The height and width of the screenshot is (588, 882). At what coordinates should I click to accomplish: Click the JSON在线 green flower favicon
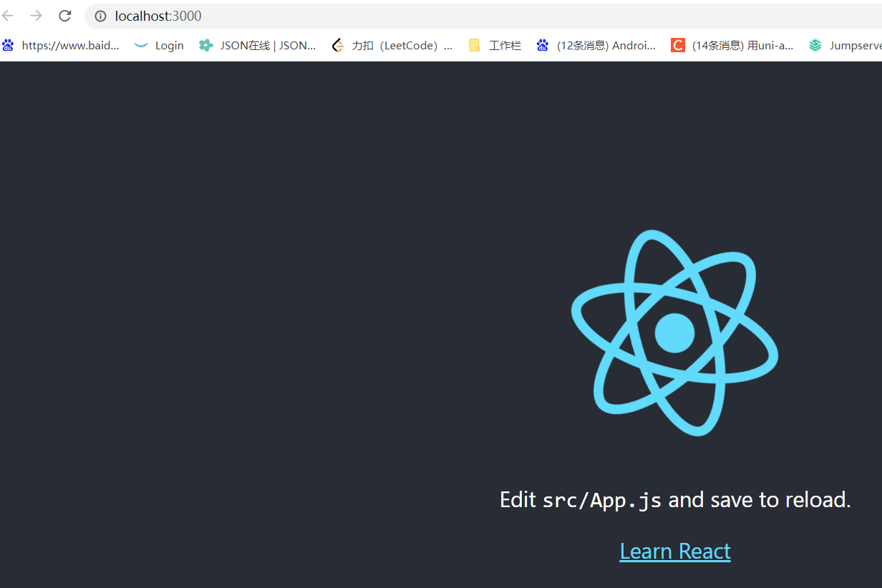tap(205, 45)
